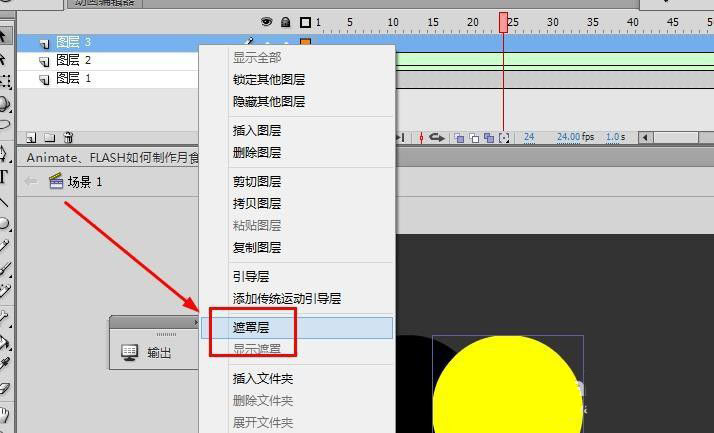Choose 引导层 from the context menu
The height and width of the screenshot is (433, 714).
tap(251, 276)
